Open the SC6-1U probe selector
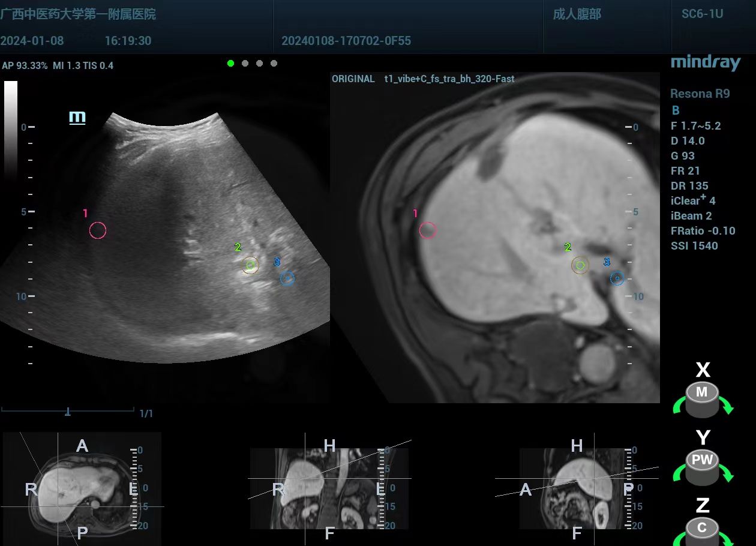The height and width of the screenshot is (546, 756). coord(702,14)
